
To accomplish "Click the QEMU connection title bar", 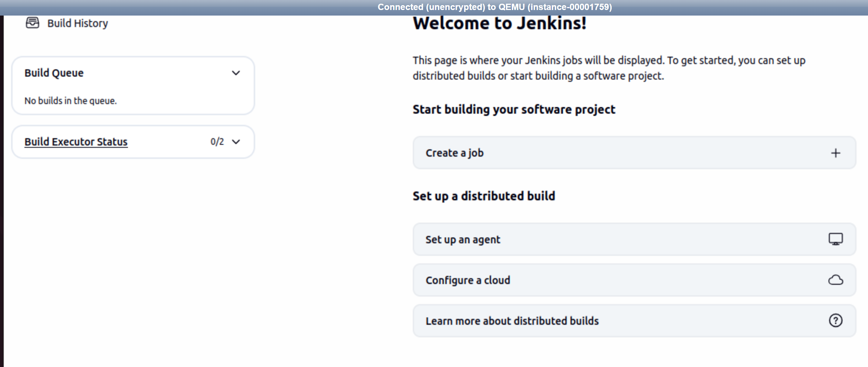I will 434,7.
